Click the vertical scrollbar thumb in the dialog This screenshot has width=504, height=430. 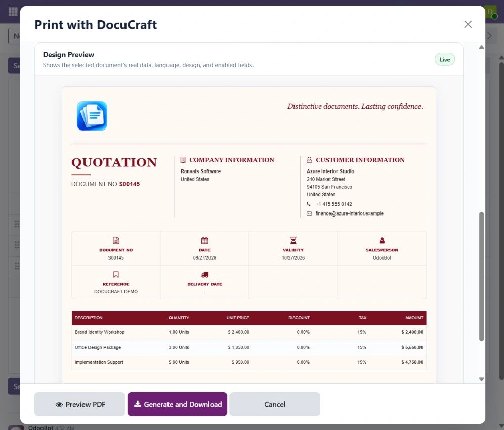pos(482,276)
